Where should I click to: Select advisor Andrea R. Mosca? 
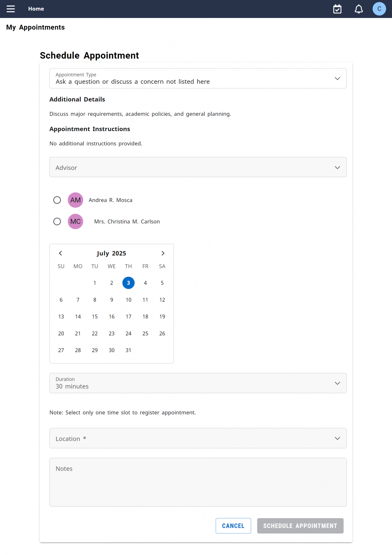click(x=57, y=200)
